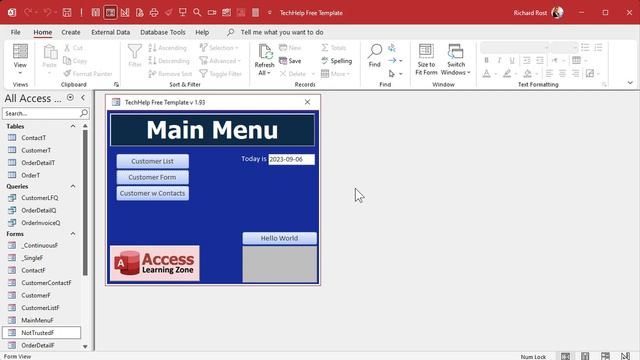Toggle align right in Text Formatting
The height and width of the screenshot is (360, 640).
[x=576, y=73]
